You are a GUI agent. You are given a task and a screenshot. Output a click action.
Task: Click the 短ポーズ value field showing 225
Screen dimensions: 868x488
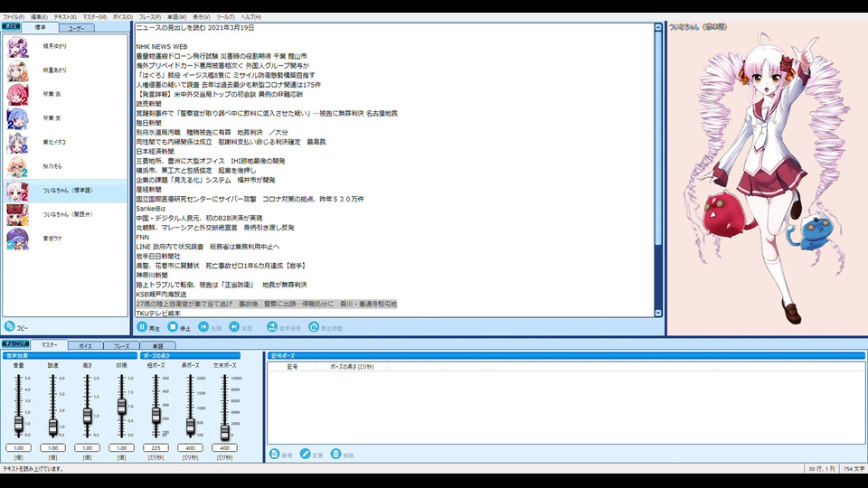156,447
